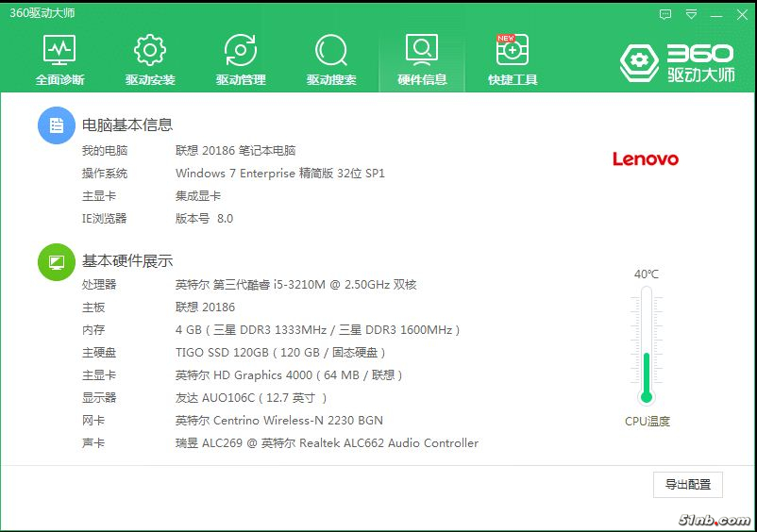Minimize the 360驱动大师 window
This screenshot has height=532, width=757.
pyautogui.click(x=716, y=14)
